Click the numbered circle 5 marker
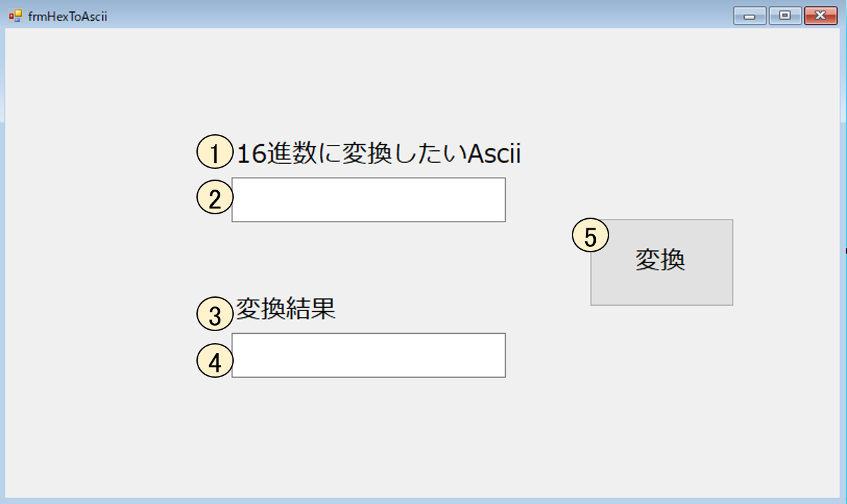The width and height of the screenshot is (847, 504). 590,236
